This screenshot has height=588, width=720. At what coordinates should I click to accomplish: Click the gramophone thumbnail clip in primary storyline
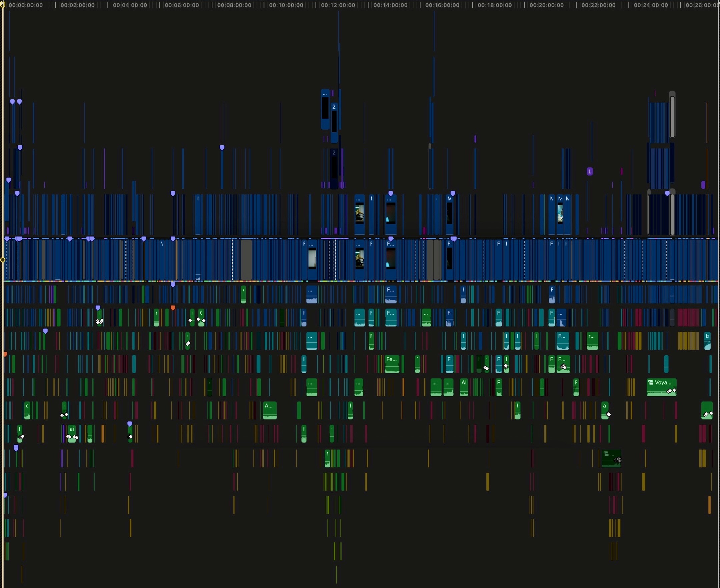click(x=359, y=259)
